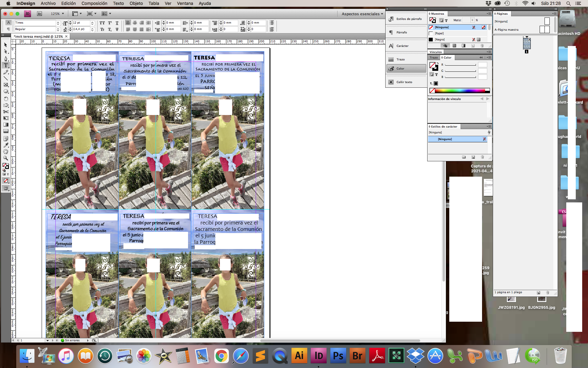Select the Ellipse tool
This screenshot has height=368, width=588.
(6, 91)
